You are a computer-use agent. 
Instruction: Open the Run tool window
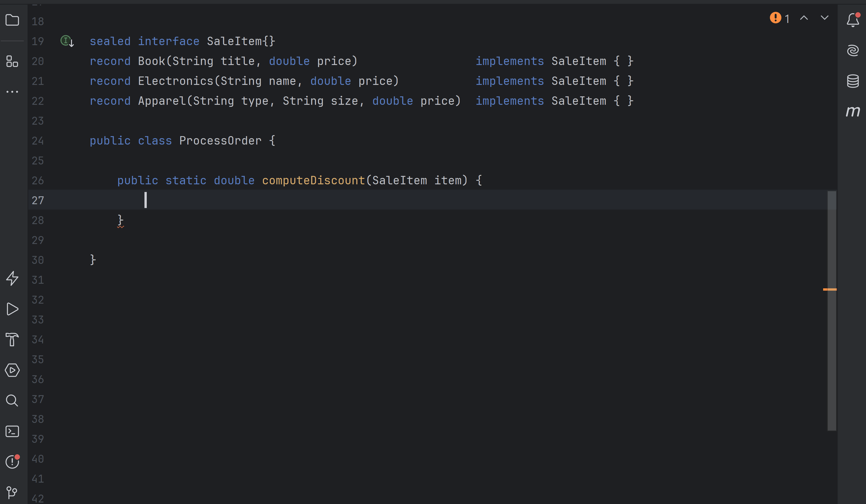(x=12, y=309)
